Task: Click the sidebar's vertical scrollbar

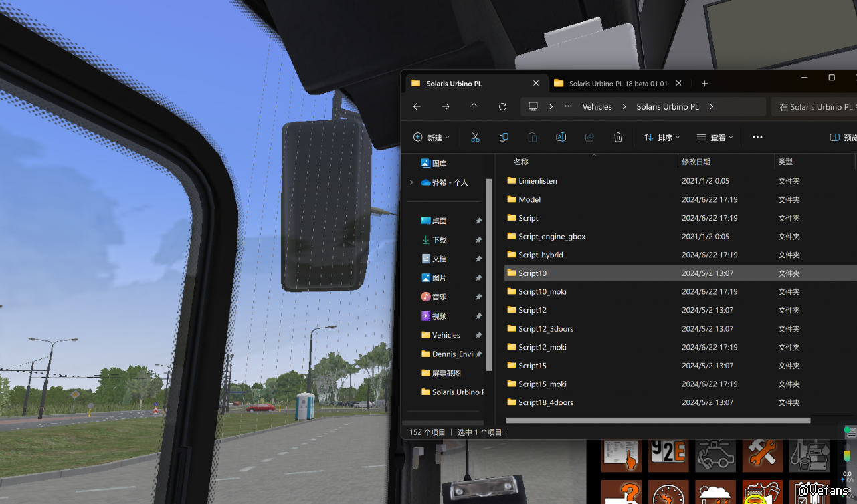Action: (489, 274)
